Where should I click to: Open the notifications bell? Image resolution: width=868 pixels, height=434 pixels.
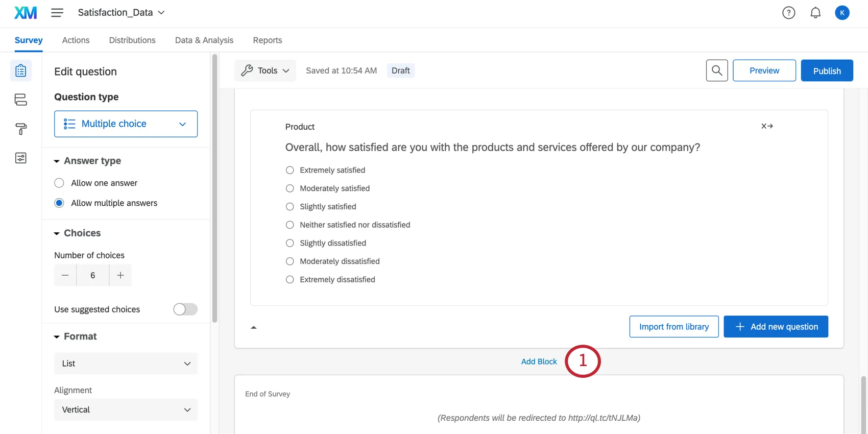[x=815, y=13]
